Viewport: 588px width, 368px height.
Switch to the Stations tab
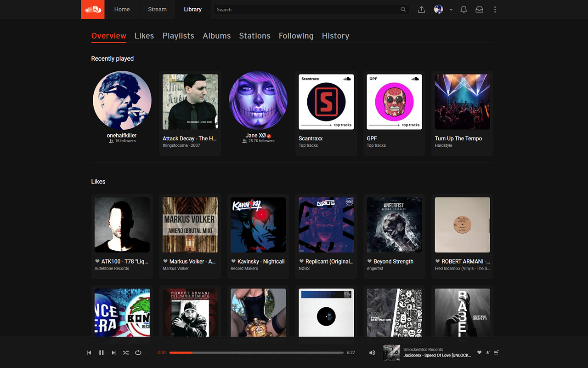pos(254,36)
